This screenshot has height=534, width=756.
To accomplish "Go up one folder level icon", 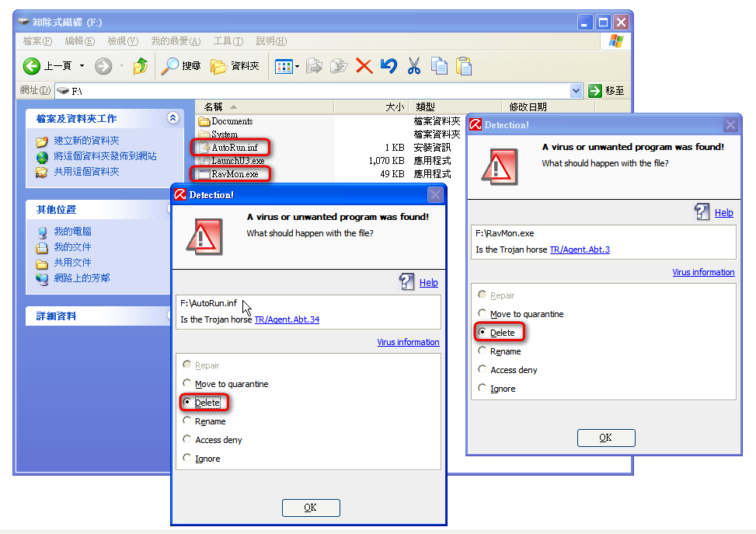I will (141, 66).
